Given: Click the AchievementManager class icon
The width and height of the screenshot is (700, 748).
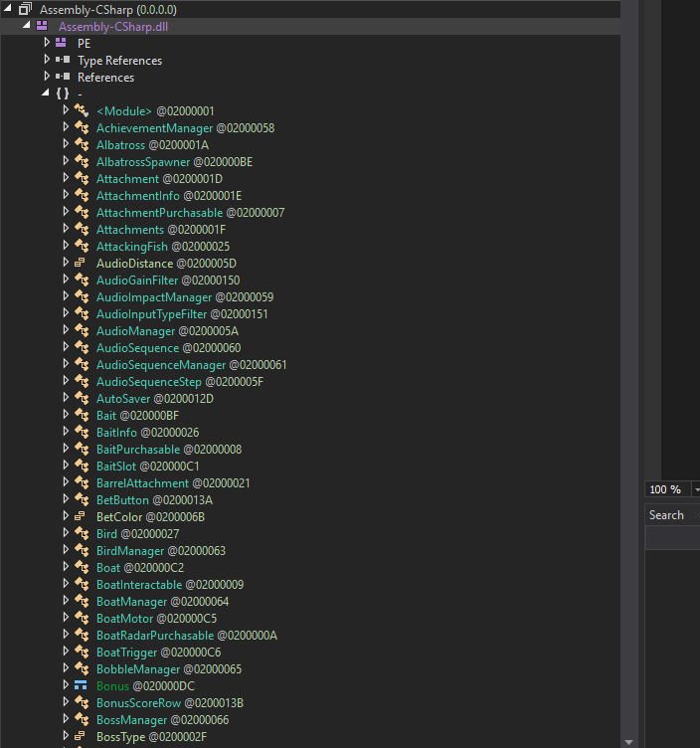Looking at the screenshot, I should coord(82,127).
